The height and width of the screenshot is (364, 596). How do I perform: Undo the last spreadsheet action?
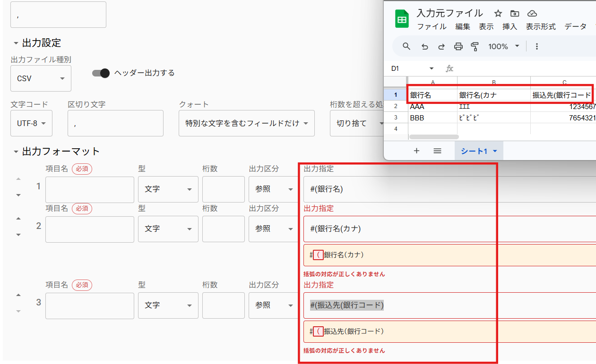(x=425, y=46)
